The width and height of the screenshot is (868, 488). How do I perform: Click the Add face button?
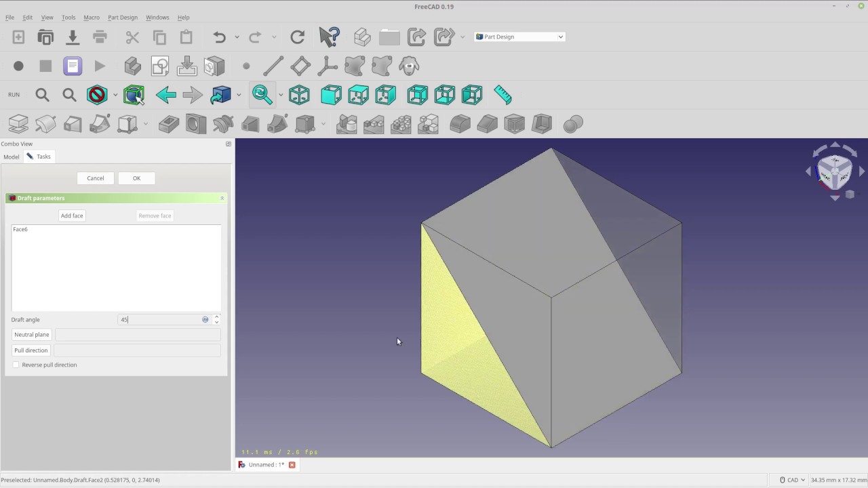(72, 216)
